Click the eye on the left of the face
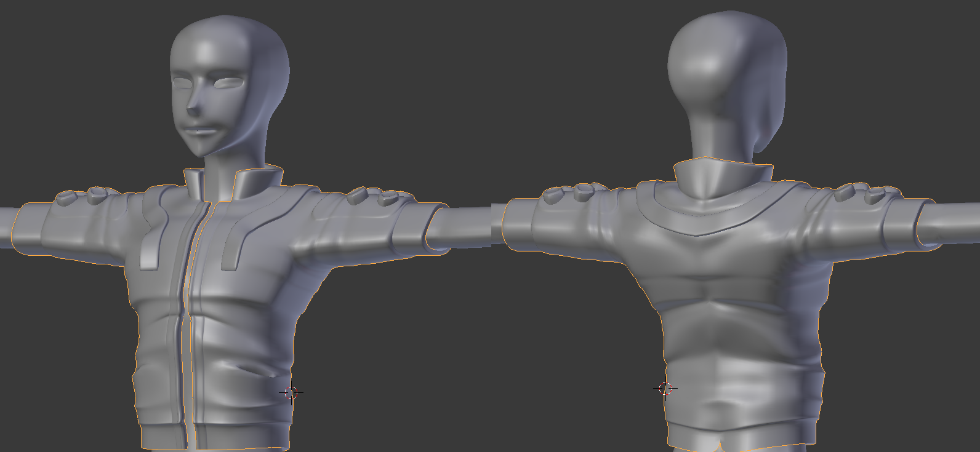The width and height of the screenshot is (980, 452). [x=182, y=82]
